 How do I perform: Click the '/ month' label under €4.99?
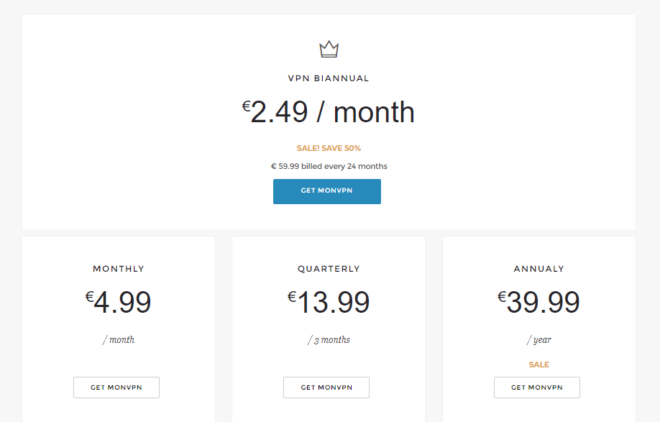(x=118, y=340)
